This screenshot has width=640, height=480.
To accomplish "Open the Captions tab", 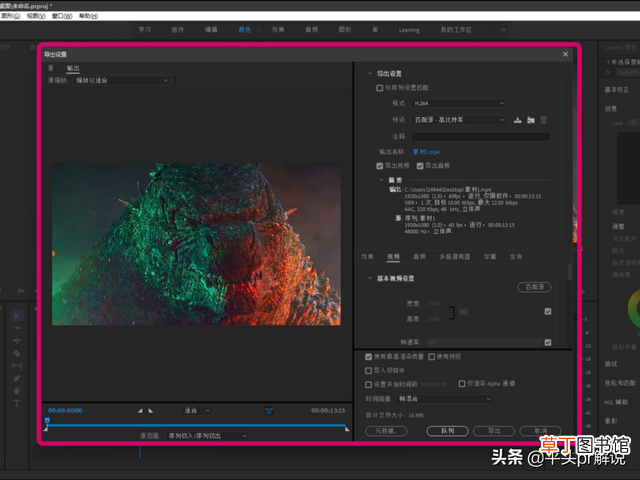I will [490, 257].
